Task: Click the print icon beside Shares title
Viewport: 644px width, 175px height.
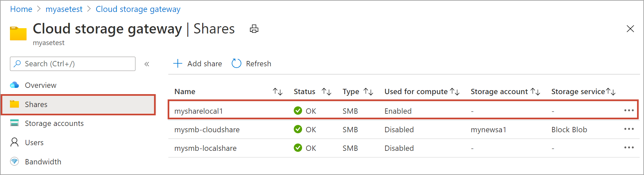Action: [x=254, y=29]
